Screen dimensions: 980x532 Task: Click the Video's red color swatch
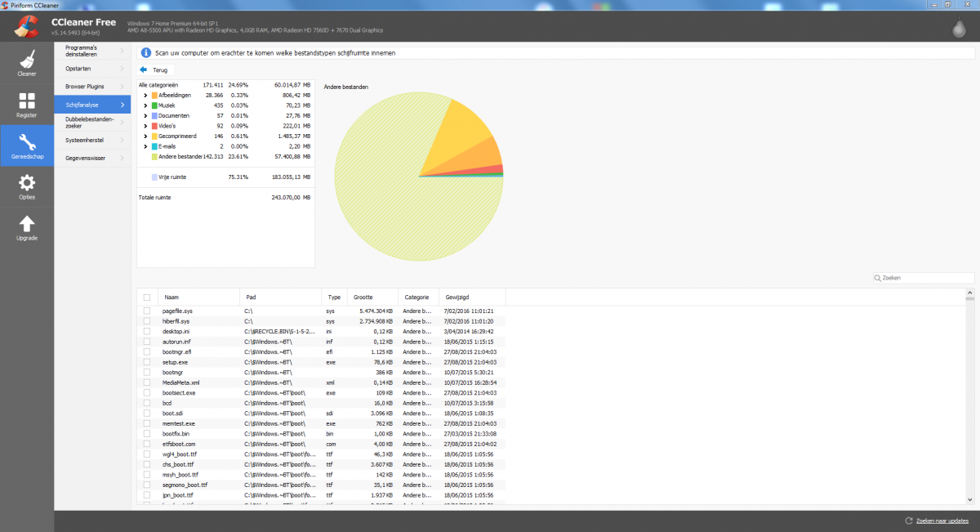click(x=154, y=126)
